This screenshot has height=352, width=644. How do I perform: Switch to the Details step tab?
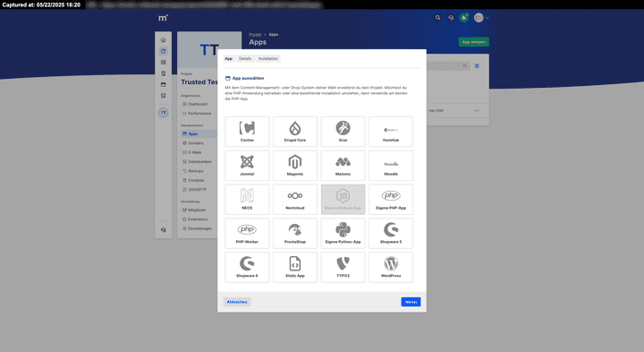click(x=245, y=58)
